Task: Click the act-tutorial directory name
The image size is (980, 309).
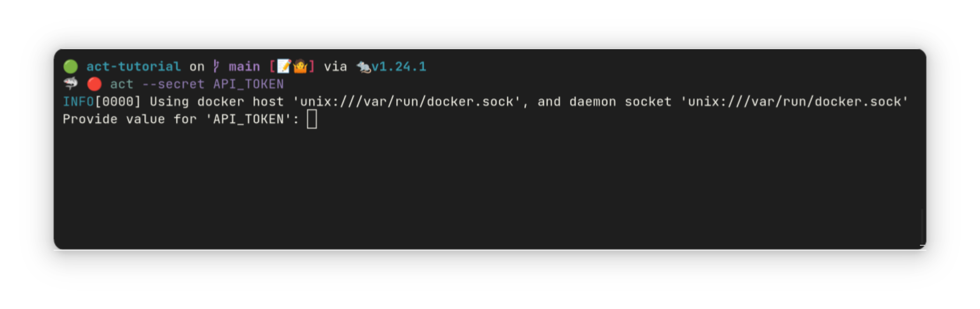Action: pos(133,66)
